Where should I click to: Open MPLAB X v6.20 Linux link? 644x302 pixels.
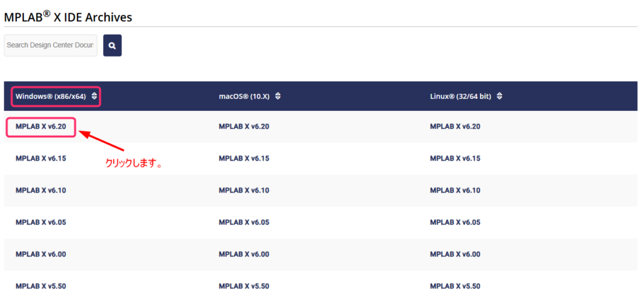[455, 127]
